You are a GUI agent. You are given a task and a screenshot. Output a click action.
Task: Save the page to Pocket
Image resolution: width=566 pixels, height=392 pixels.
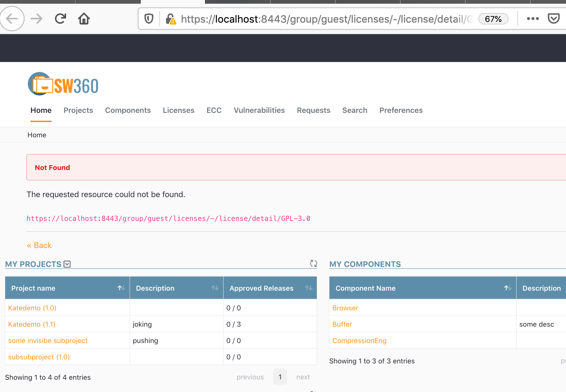click(554, 18)
